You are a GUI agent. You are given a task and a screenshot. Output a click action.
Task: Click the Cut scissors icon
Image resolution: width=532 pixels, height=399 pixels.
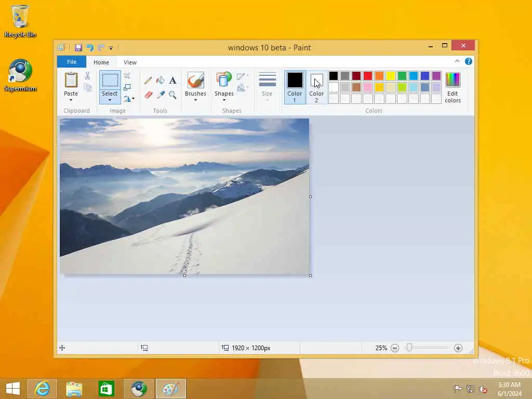click(87, 76)
